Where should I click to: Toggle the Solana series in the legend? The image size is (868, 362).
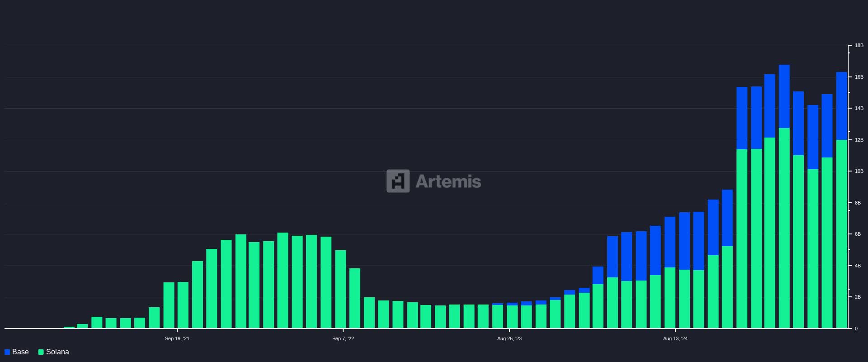(x=54, y=352)
